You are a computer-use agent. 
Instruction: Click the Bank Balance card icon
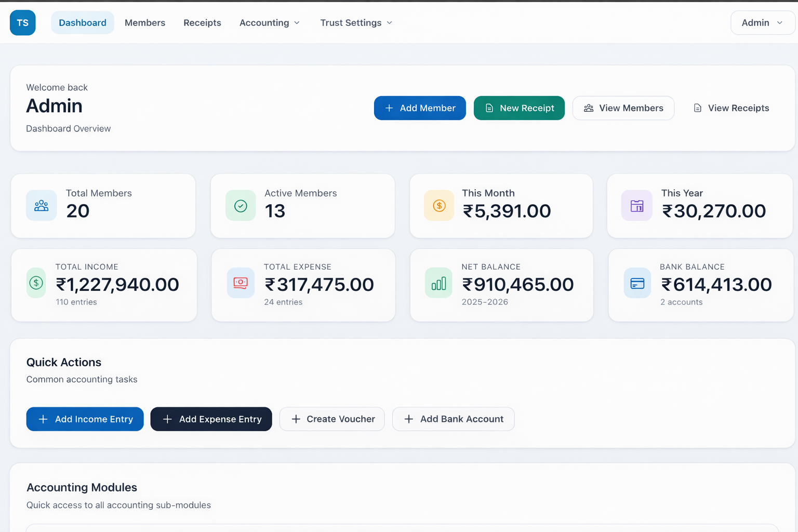(x=637, y=283)
